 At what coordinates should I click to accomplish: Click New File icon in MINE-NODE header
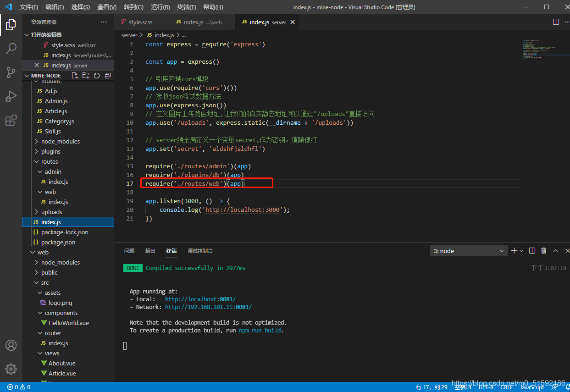coord(75,76)
